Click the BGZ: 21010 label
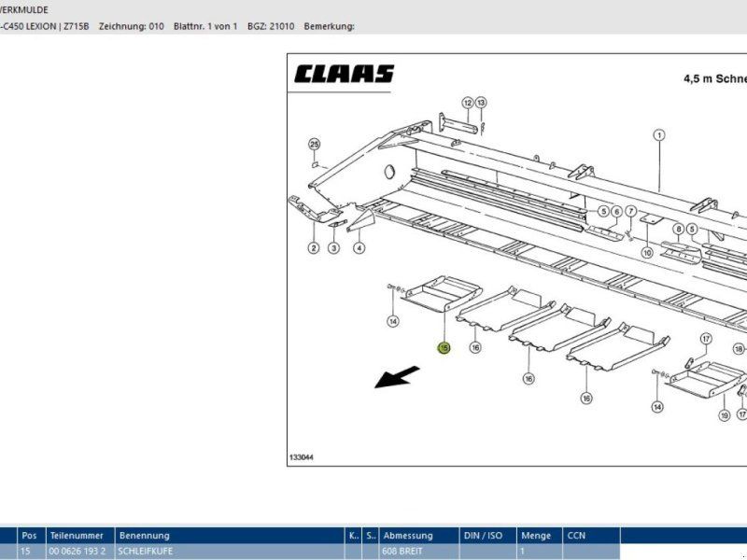 271,26
